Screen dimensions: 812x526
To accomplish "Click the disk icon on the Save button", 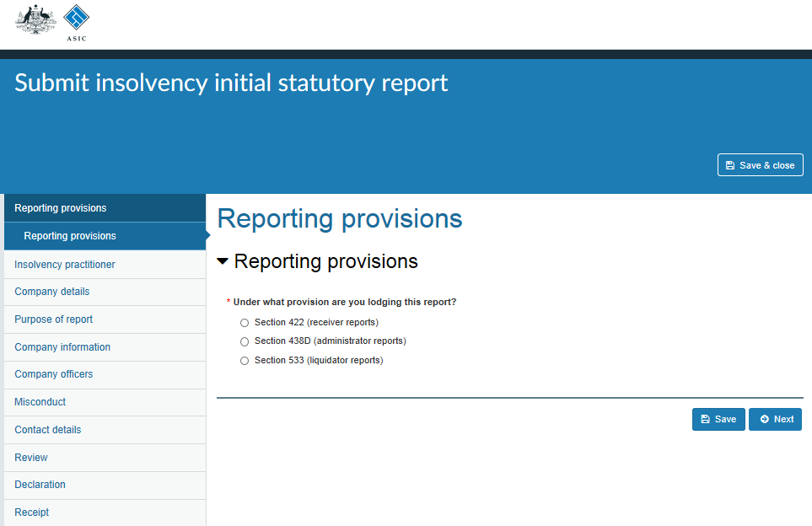I will 705,419.
